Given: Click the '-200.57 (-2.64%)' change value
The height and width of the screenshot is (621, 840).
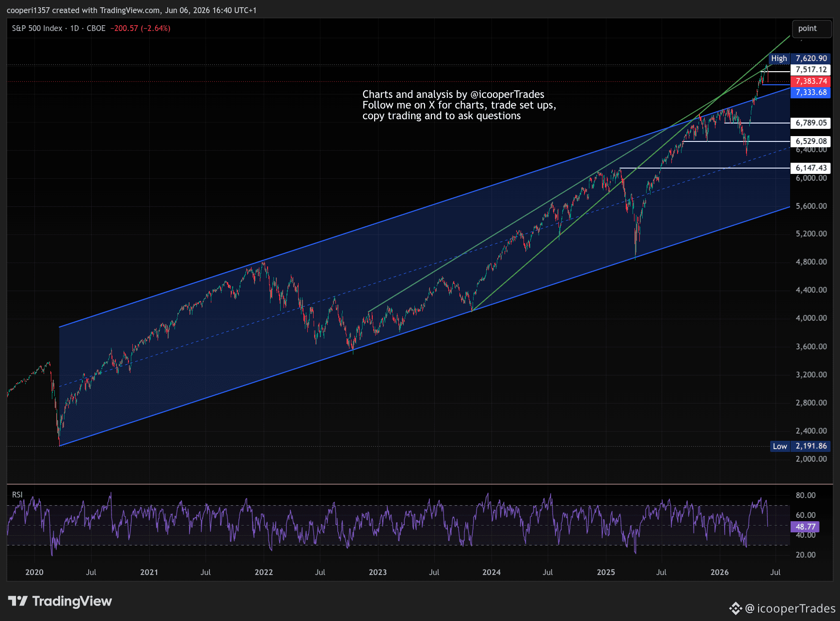Looking at the screenshot, I should tap(140, 29).
